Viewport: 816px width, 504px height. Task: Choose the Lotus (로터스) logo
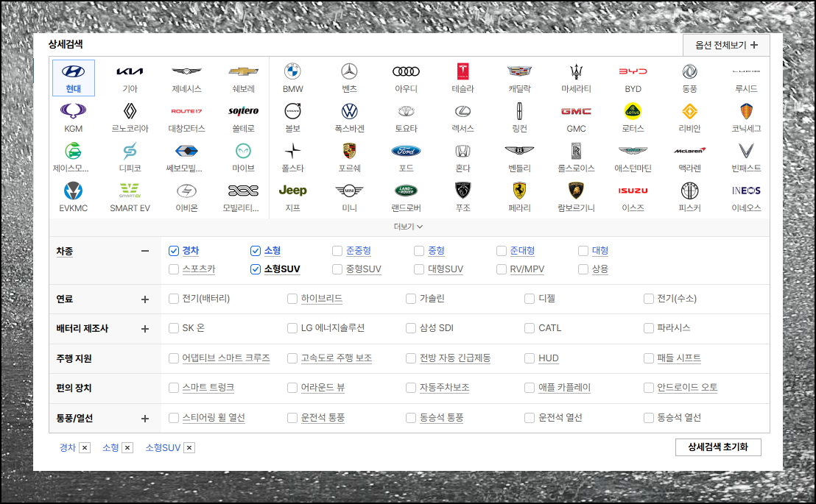pyautogui.click(x=633, y=111)
